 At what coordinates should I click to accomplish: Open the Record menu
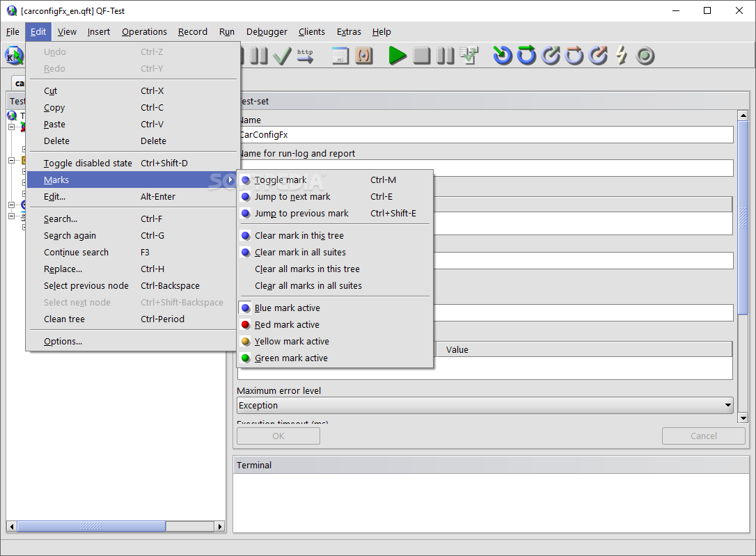pyautogui.click(x=192, y=32)
